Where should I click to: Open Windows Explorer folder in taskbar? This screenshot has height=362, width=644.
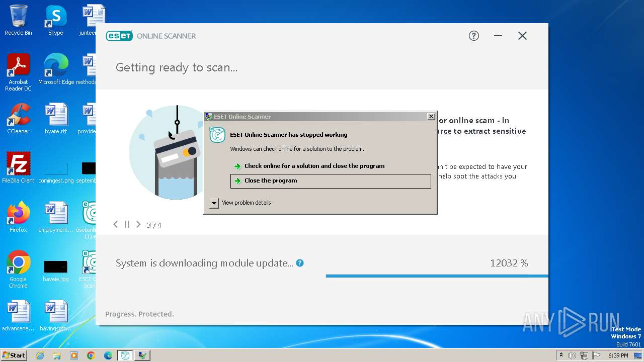tap(57, 355)
